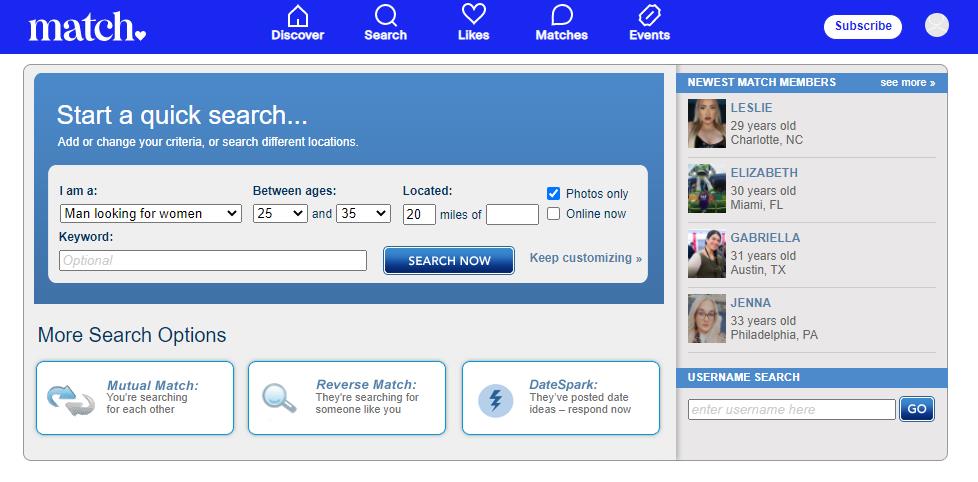Click 'They're searching for someone like you' text

click(367, 403)
